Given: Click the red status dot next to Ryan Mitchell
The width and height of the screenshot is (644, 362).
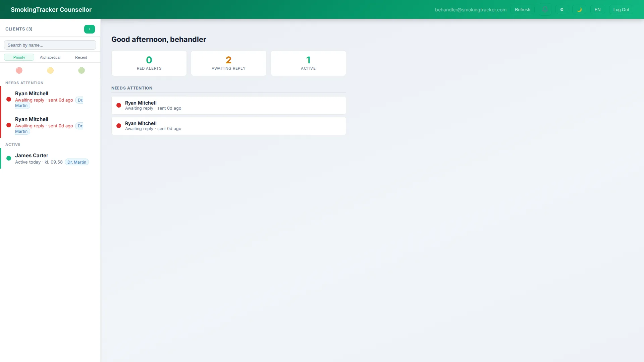Looking at the screenshot, I should click(x=8, y=99).
